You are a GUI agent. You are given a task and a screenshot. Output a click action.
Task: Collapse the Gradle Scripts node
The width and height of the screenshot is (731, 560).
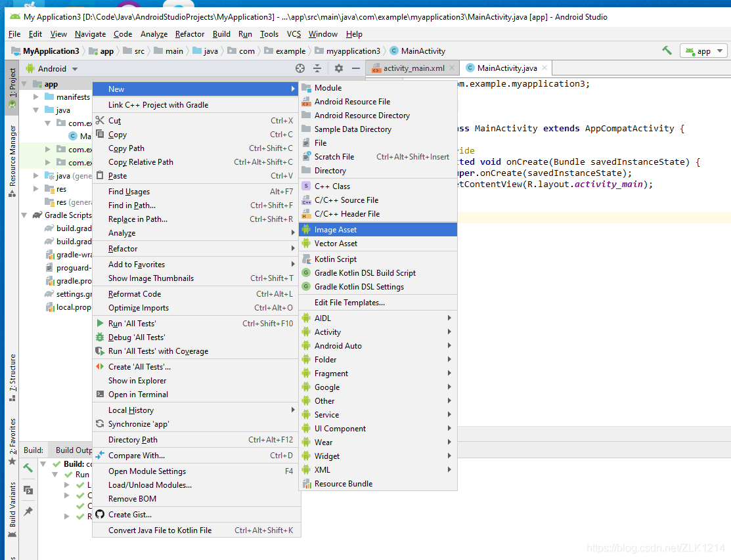coord(24,215)
